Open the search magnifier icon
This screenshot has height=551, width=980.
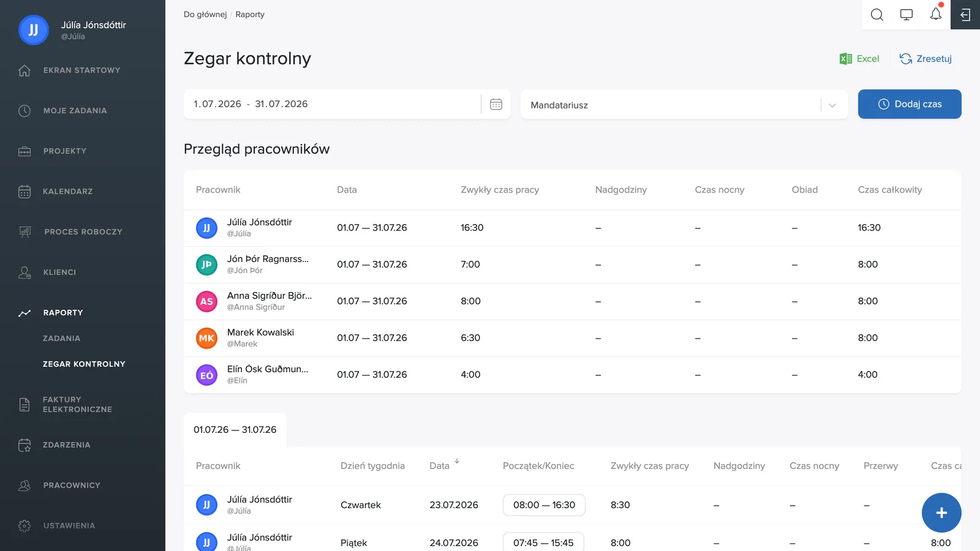click(877, 15)
